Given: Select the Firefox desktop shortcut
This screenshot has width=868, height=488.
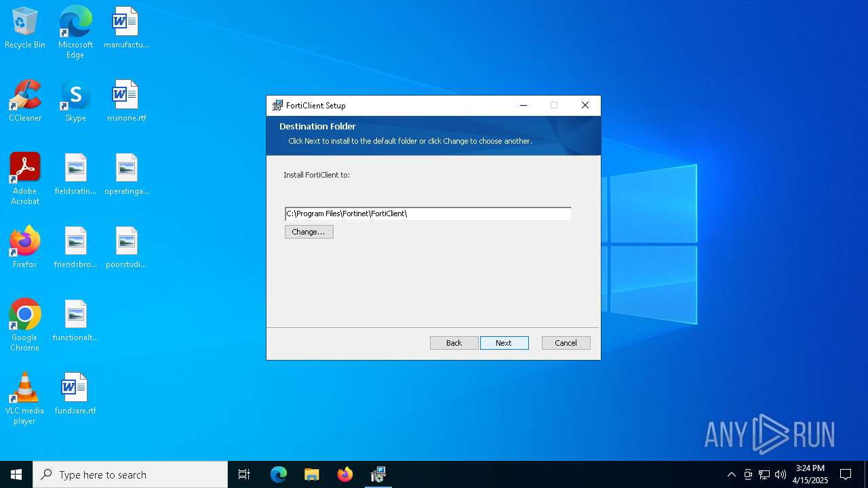Looking at the screenshot, I should [25, 247].
